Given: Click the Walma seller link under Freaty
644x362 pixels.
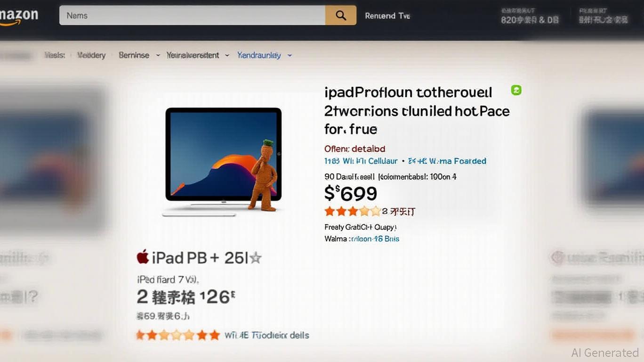Looking at the screenshot, I should (x=362, y=239).
